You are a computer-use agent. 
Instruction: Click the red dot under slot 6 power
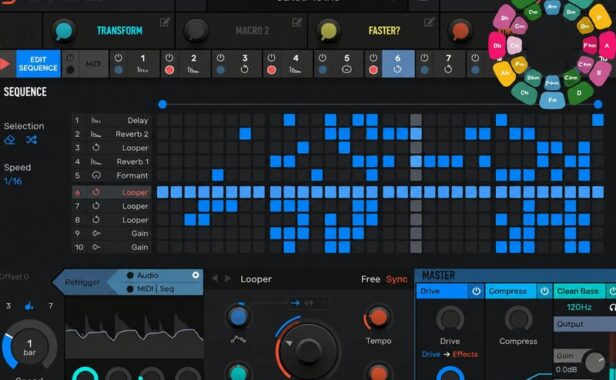(373, 70)
